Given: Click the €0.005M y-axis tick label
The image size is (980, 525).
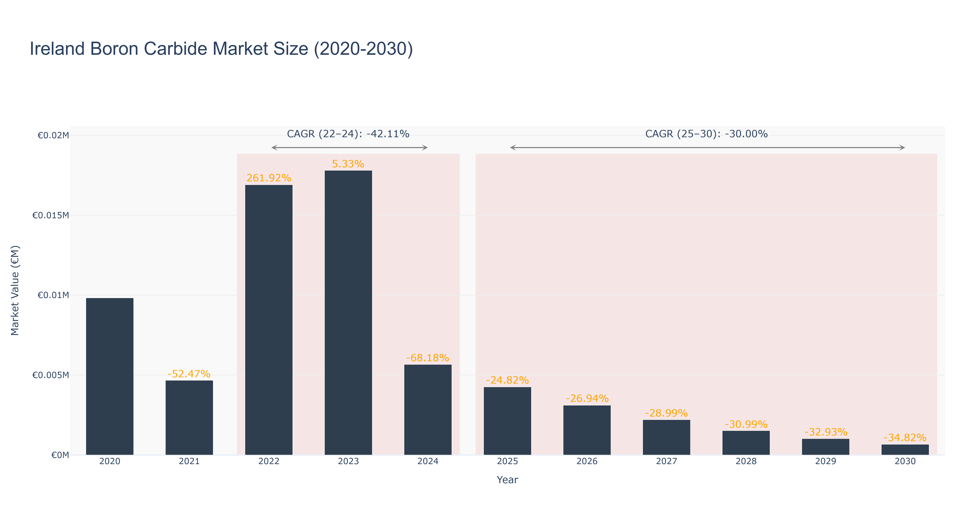Looking at the screenshot, I should [x=51, y=375].
